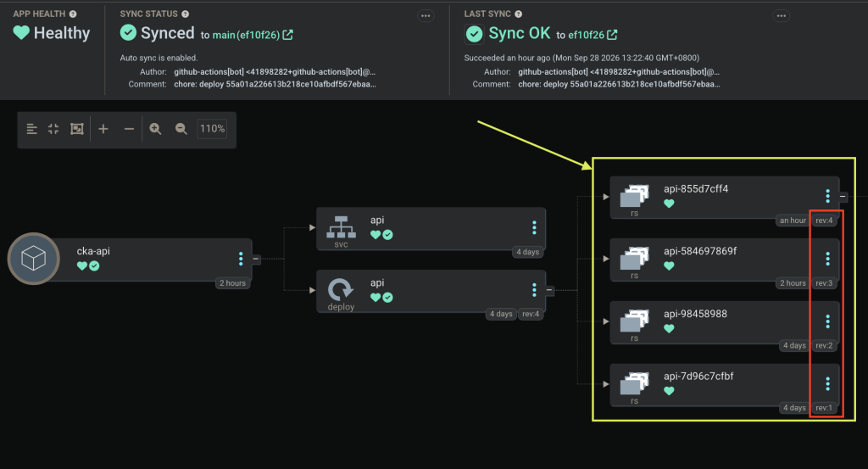
Task: Zoom in with the magnifier plus icon
Action: pyautogui.click(x=155, y=129)
